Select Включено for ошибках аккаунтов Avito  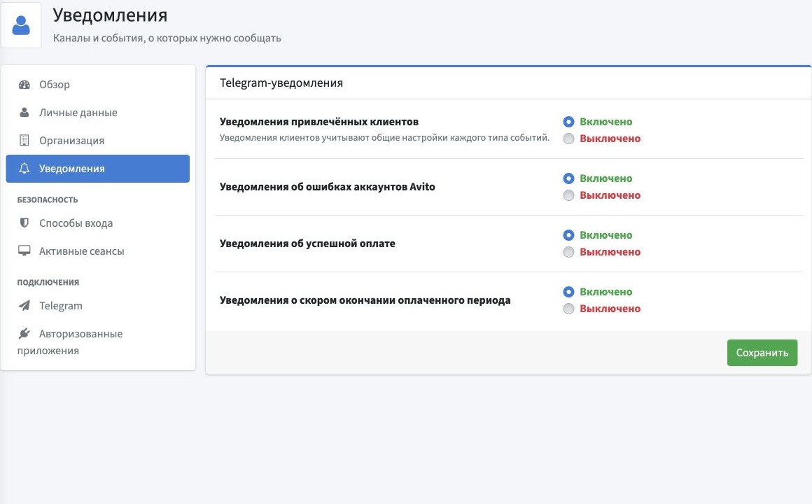(x=568, y=178)
